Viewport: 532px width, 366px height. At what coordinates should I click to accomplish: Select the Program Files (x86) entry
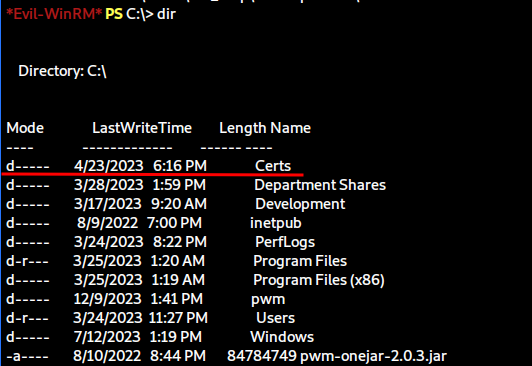point(319,280)
